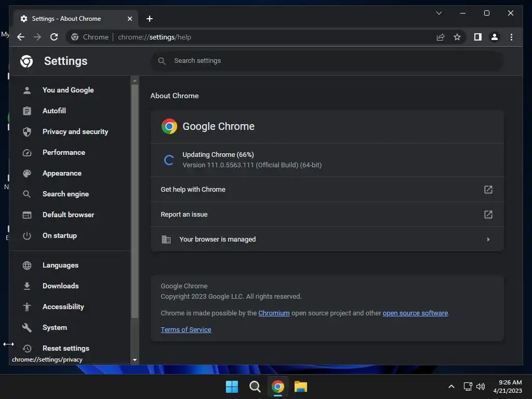Show hidden system tray icons
532x399 pixels.
(451, 387)
